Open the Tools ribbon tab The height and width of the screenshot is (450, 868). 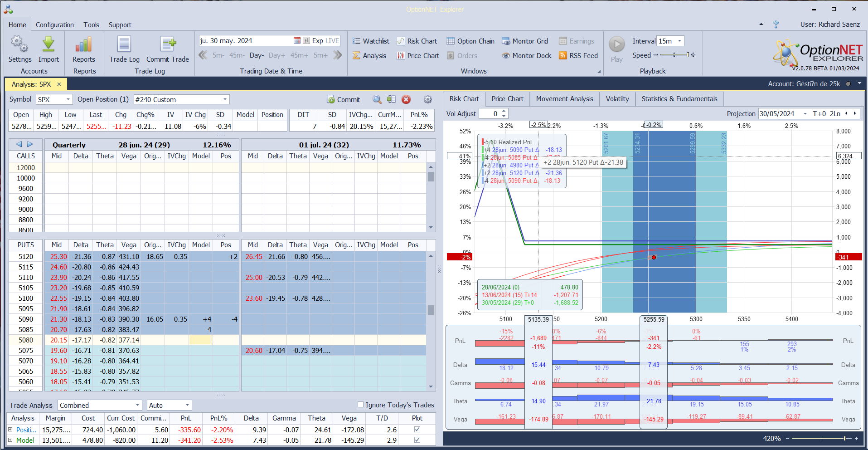(x=91, y=25)
